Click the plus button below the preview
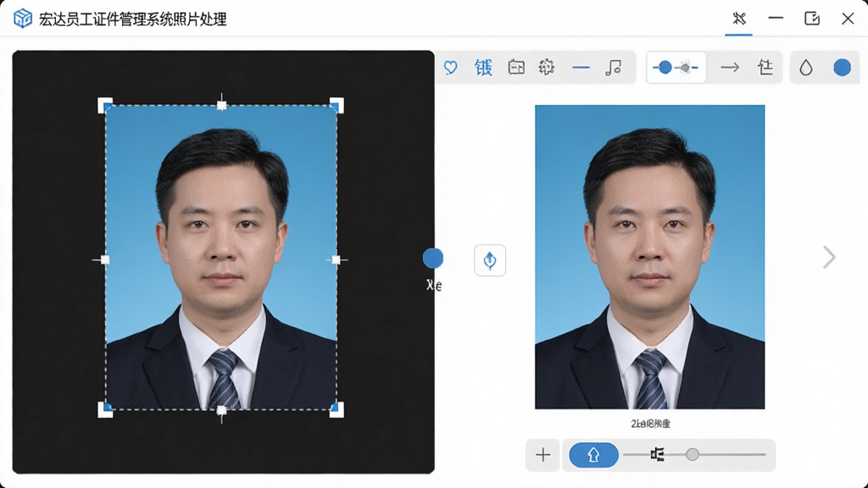The image size is (868, 488). tap(543, 455)
